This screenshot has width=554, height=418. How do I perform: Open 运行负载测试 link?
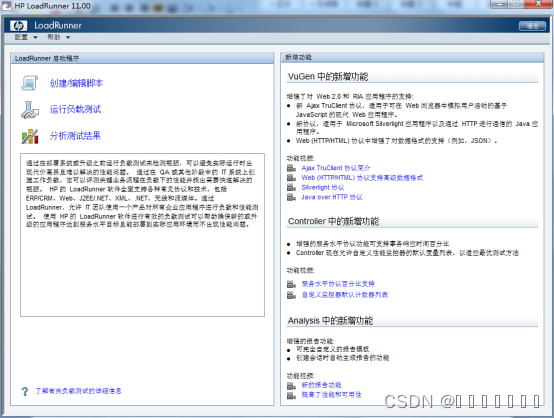(x=75, y=109)
